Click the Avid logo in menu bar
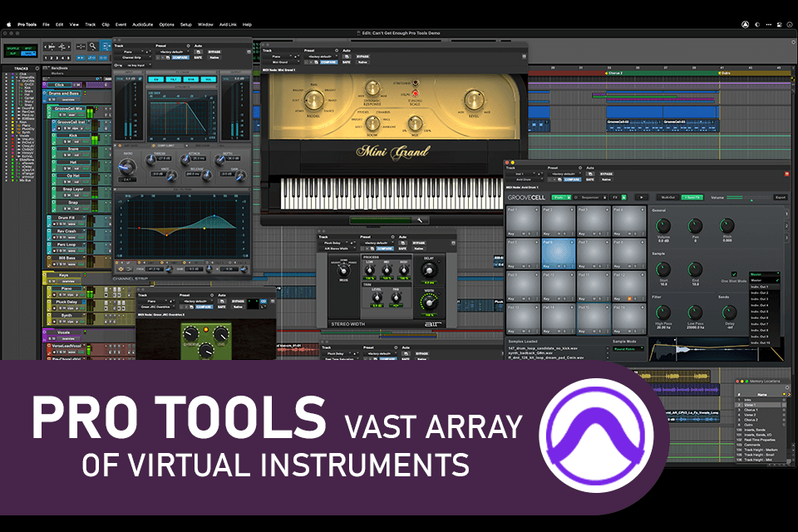This screenshot has height=532, width=798. [x=745, y=24]
